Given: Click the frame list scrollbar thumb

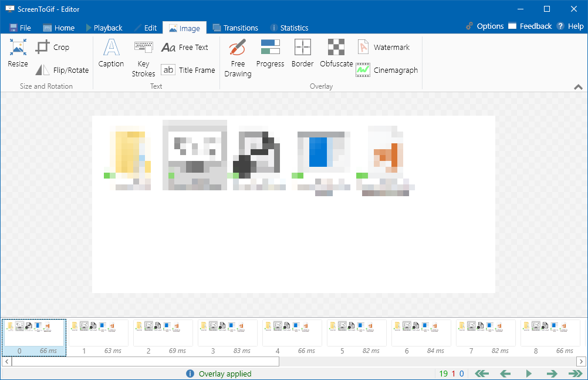Looking at the screenshot, I should [x=146, y=362].
